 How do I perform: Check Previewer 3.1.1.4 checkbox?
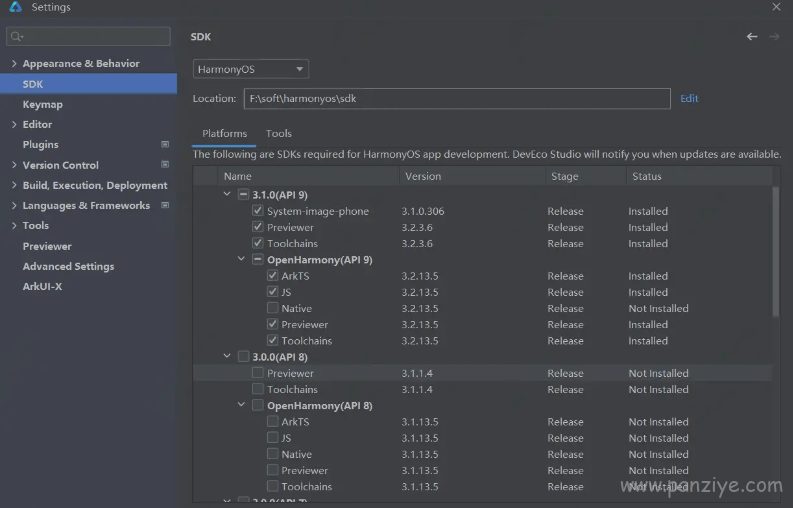[257, 372]
